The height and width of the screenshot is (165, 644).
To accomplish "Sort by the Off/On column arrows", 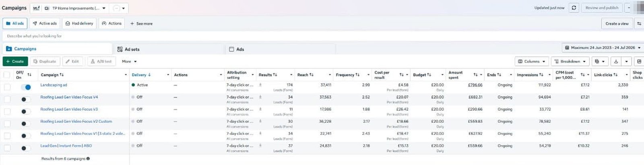I will point(29,75).
